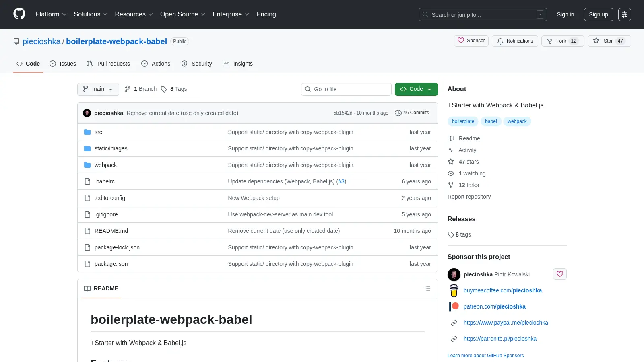
Task: Open buymeacoffee.com/piecioshka link
Action: click(x=502, y=290)
